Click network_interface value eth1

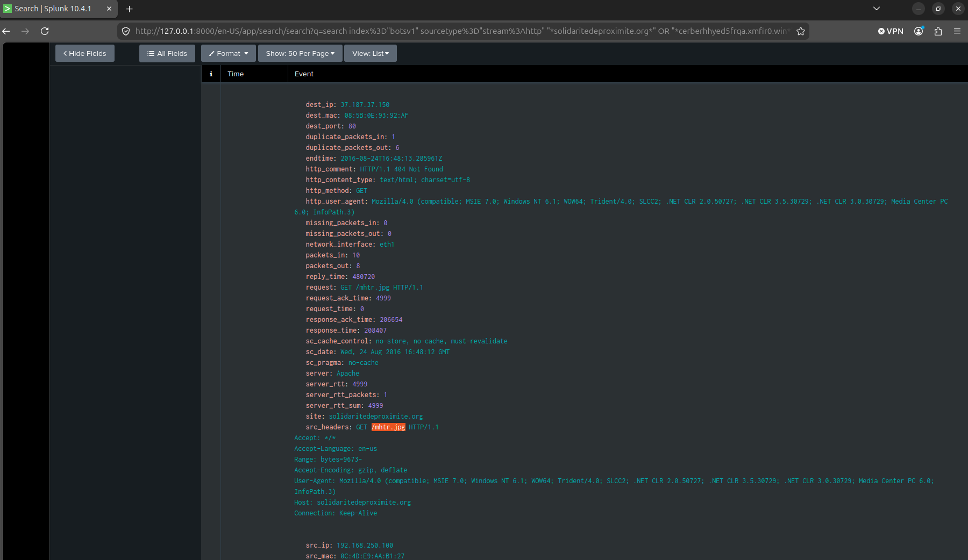point(387,245)
